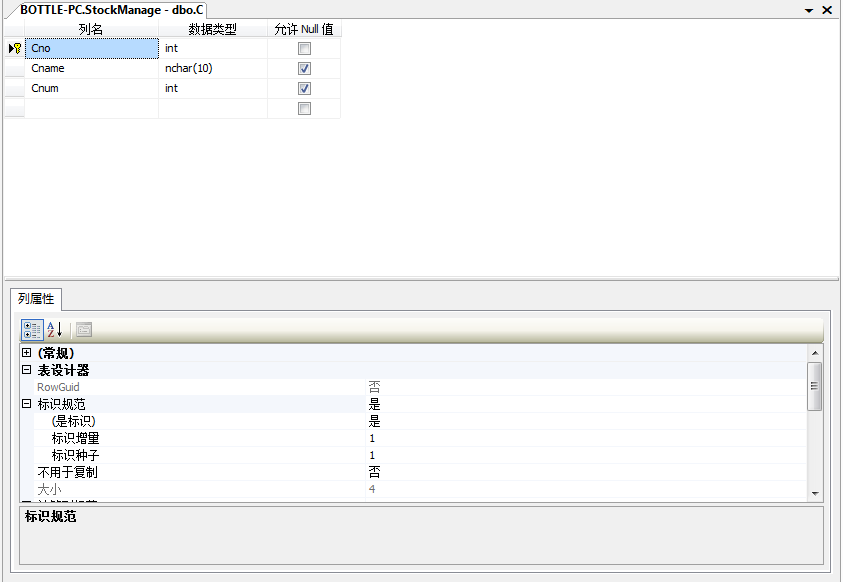Check Allow Null for the Cno column
The image size is (843, 582).
point(304,47)
